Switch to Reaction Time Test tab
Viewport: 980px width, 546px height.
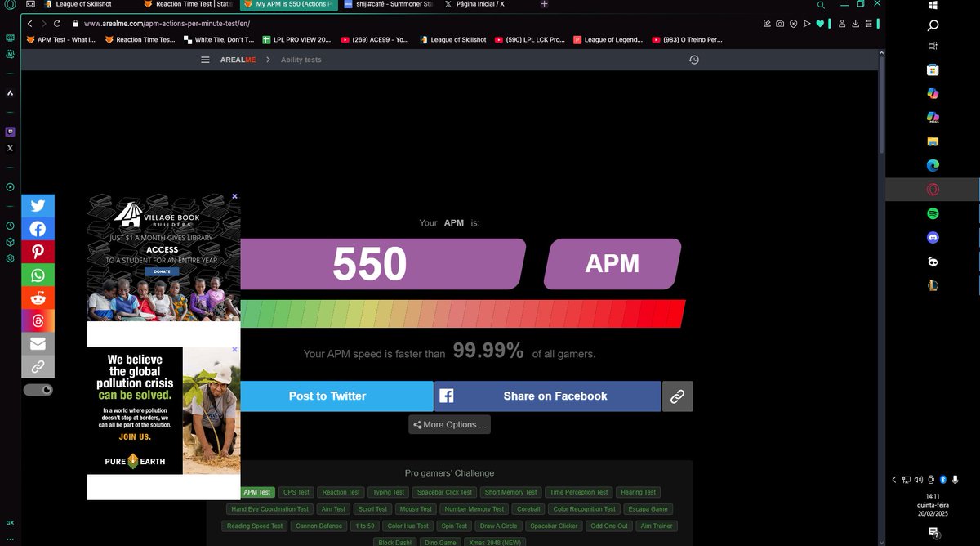187,4
